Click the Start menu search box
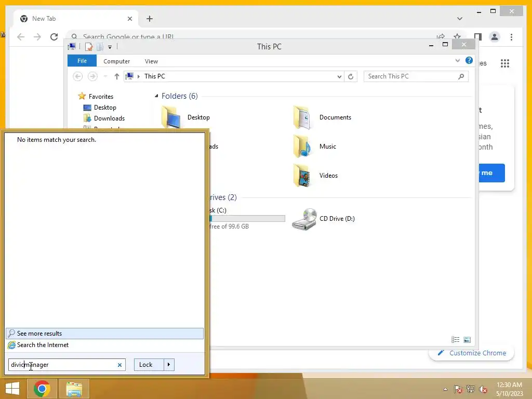 coord(66,365)
